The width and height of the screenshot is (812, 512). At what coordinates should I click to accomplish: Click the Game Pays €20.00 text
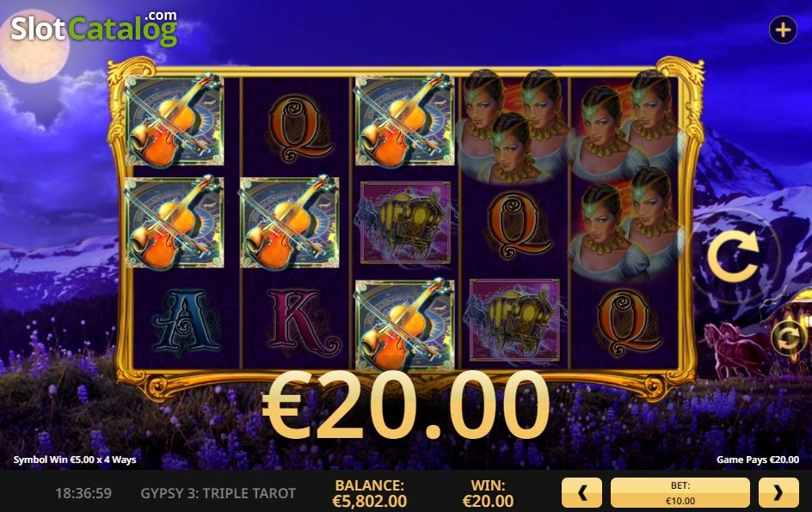pyautogui.click(x=758, y=460)
